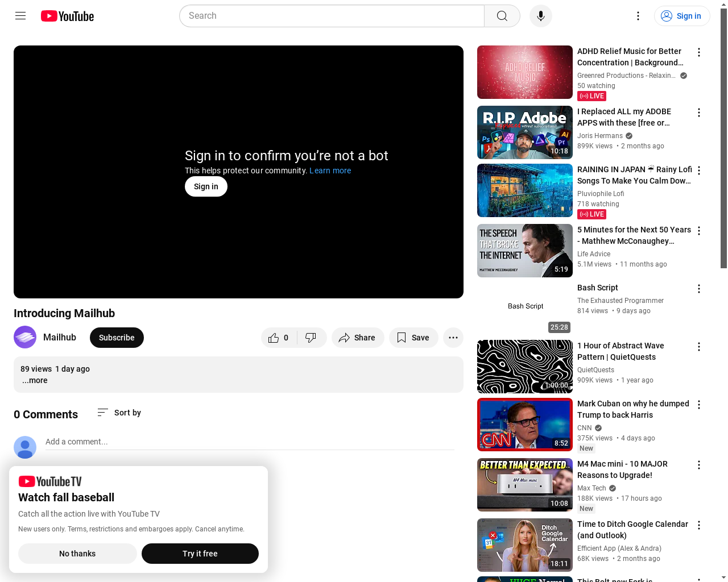Follow the Learn more link
728x582 pixels.
pos(330,171)
